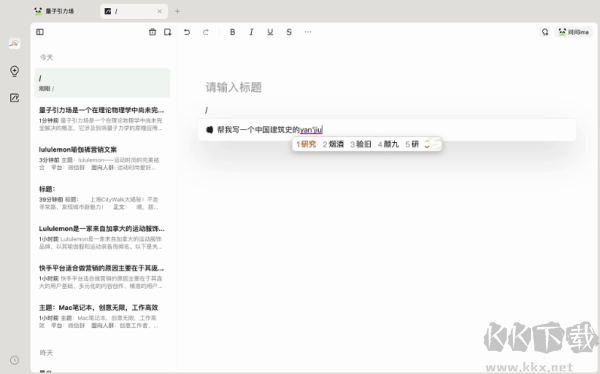
Task: Choose candidate 1 研究 from IME popup
Action: [x=306, y=144]
